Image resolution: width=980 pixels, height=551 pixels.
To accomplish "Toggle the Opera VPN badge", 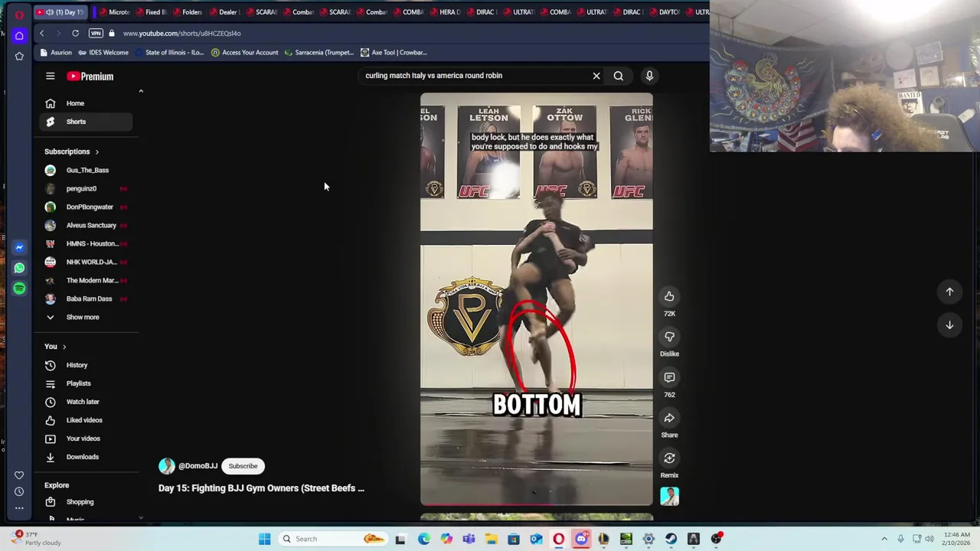I will pyautogui.click(x=96, y=34).
